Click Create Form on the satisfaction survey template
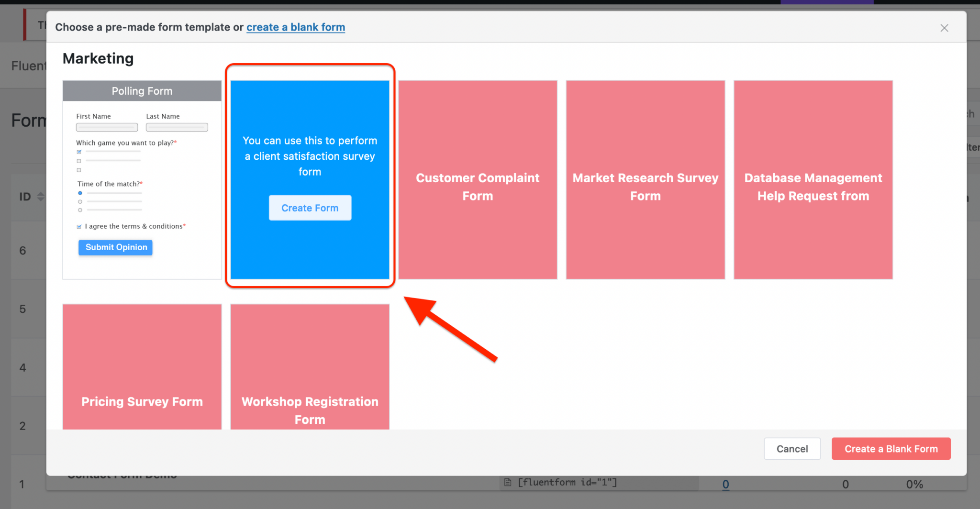 tap(310, 208)
